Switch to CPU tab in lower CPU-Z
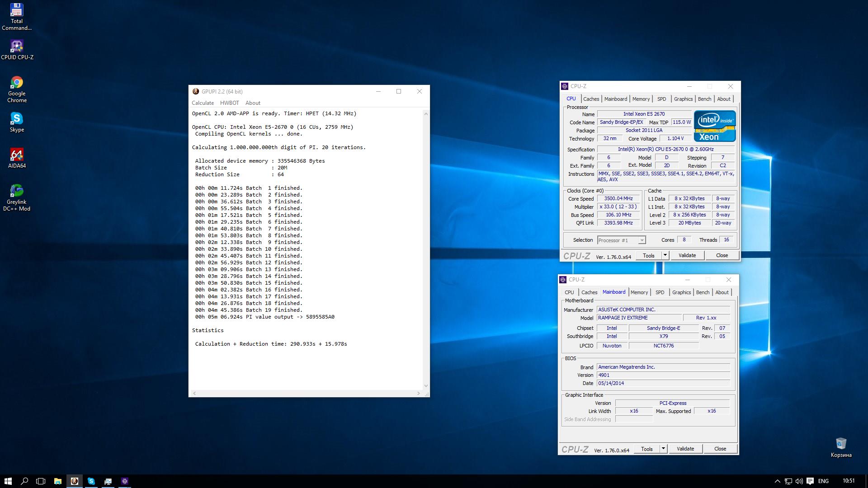Viewport: 868px width, 488px height. [569, 292]
